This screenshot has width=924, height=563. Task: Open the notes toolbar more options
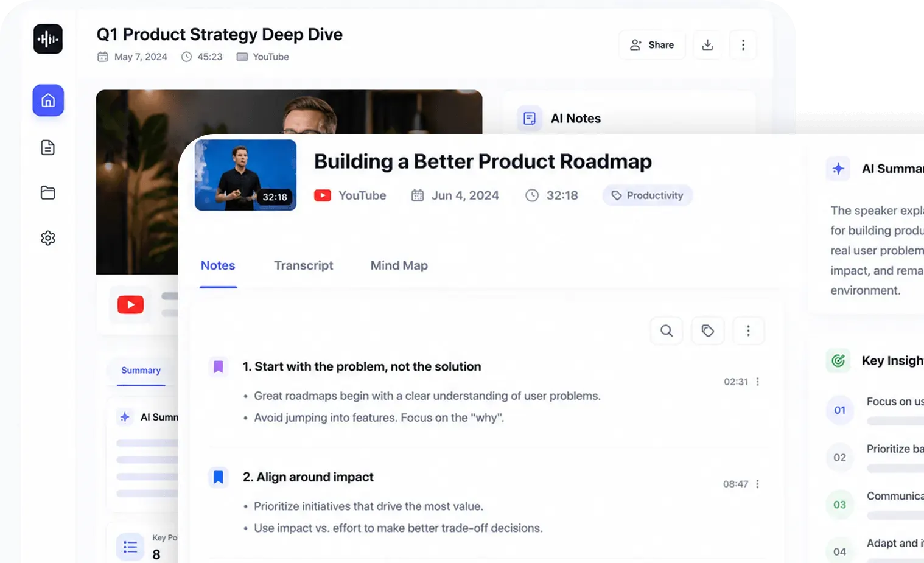tap(748, 330)
